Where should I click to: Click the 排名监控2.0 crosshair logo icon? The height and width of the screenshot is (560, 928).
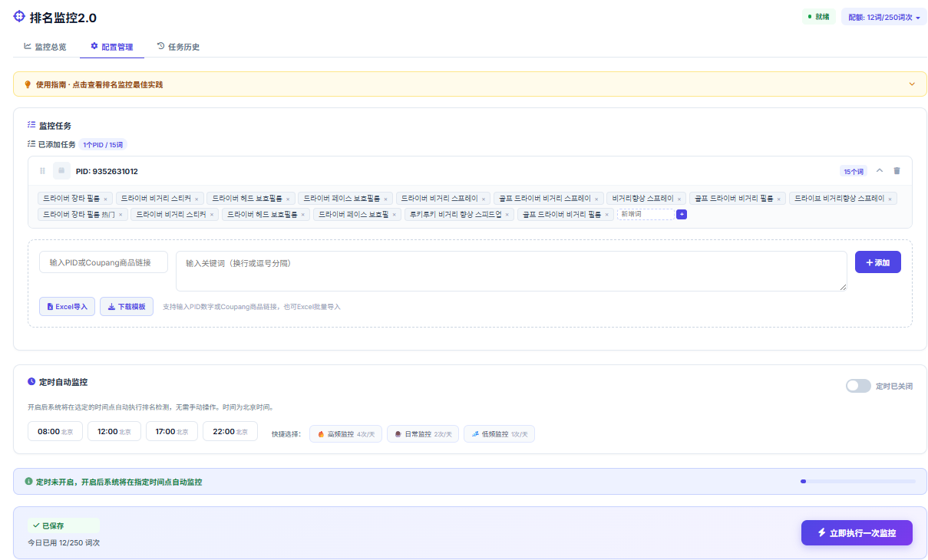[20, 16]
